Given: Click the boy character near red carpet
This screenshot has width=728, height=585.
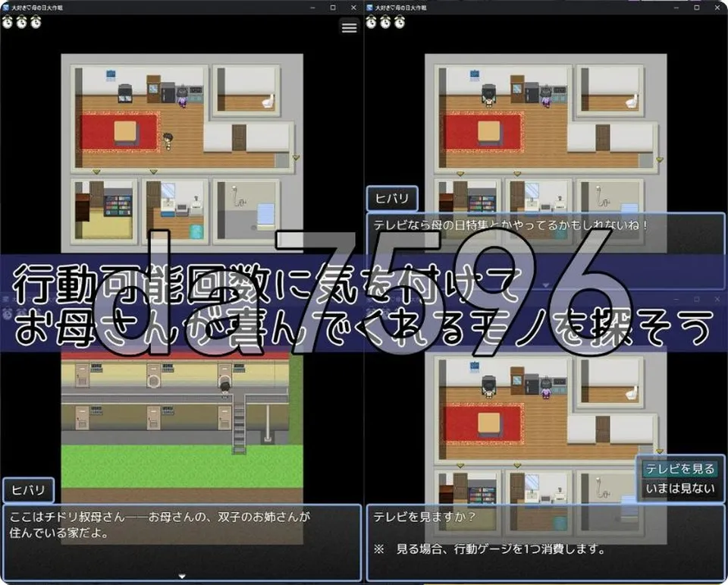Looking at the screenshot, I should [168, 141].
